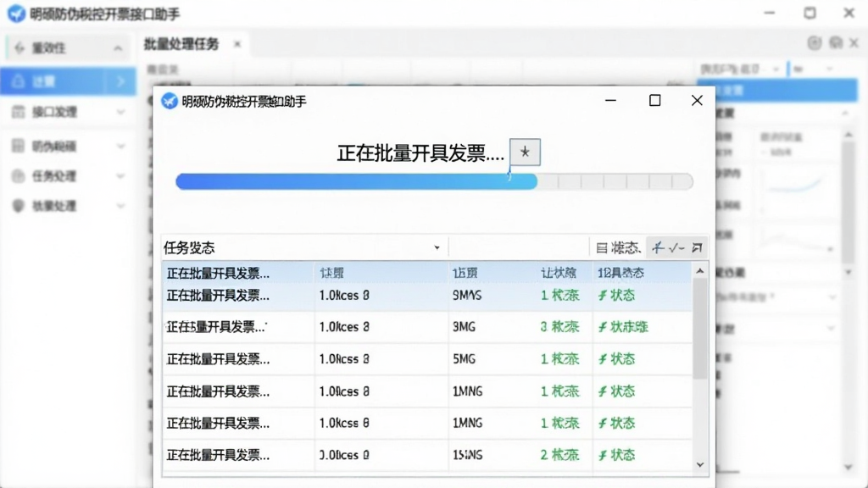Click the 状态 button with the list icon
868x488 pixels.
pos(618,248)
